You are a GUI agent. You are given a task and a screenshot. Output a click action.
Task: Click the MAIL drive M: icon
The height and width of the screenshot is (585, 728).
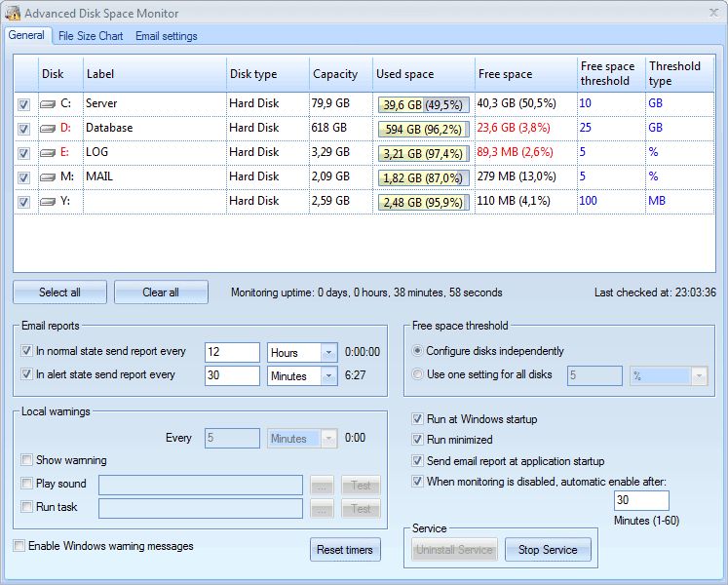tap(49, 176)
